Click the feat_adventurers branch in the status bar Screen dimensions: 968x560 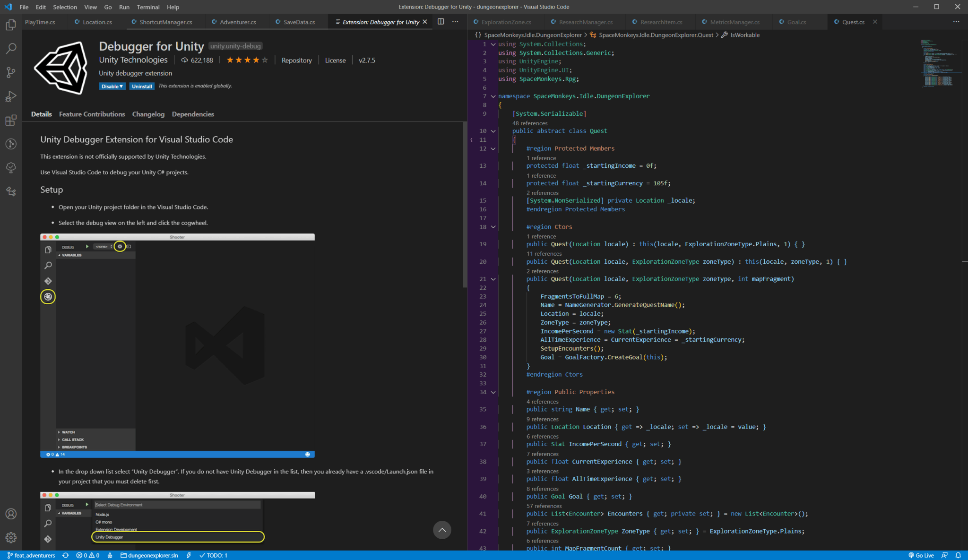pyautogui.click(x=31, y=555)
